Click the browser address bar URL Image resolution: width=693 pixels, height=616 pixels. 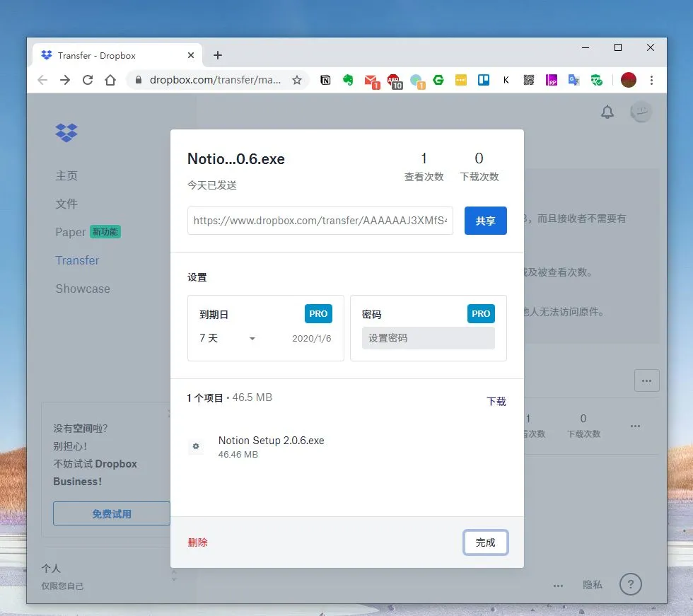pos(215,80)
